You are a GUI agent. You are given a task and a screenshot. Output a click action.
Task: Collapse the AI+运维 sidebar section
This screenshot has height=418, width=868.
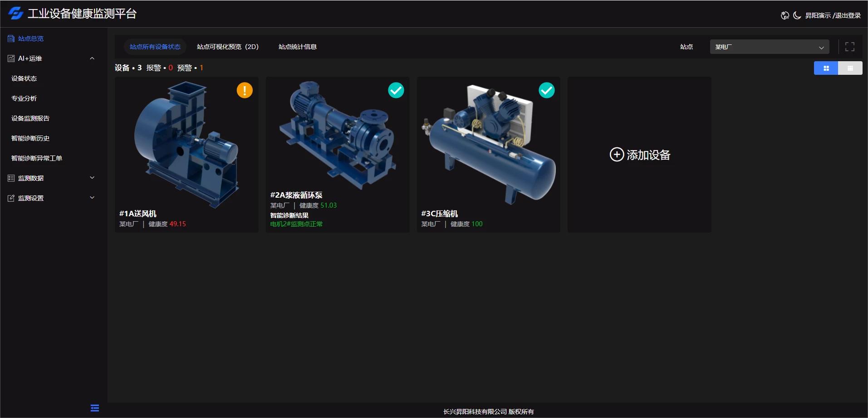pos(92,58)
